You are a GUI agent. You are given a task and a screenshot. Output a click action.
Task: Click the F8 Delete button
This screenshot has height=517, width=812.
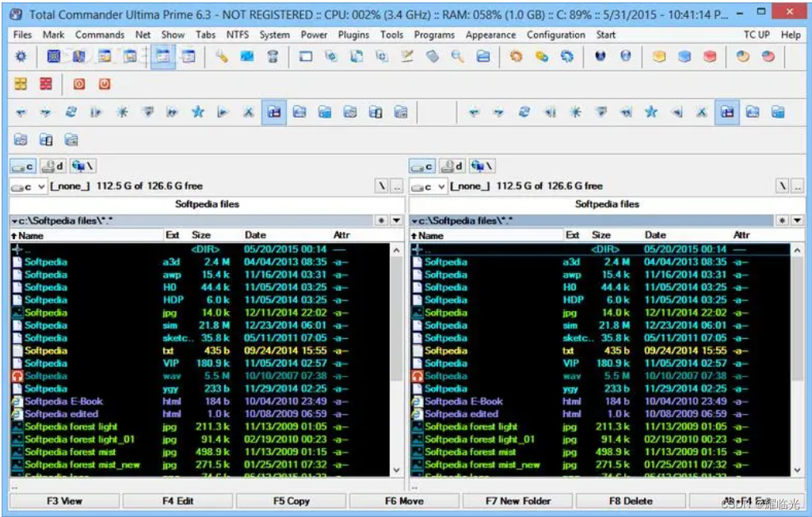click(631, 501)
